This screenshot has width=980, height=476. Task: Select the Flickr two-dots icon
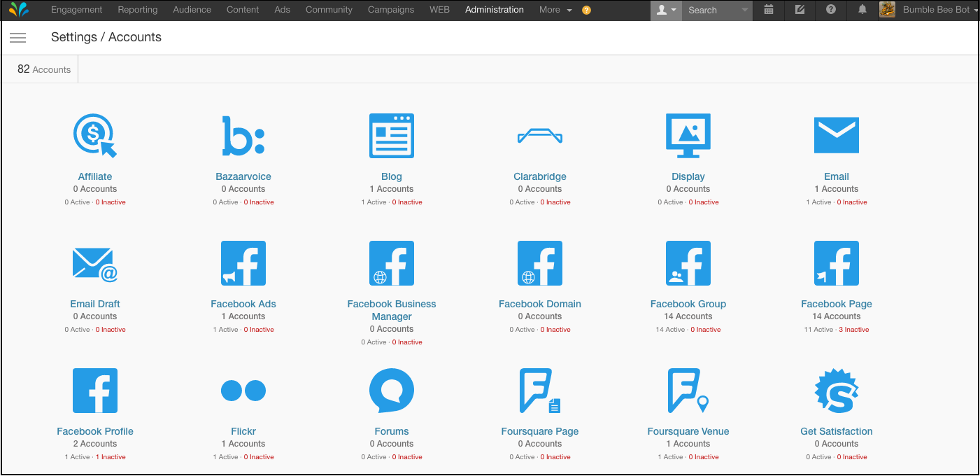pos(243,391)
